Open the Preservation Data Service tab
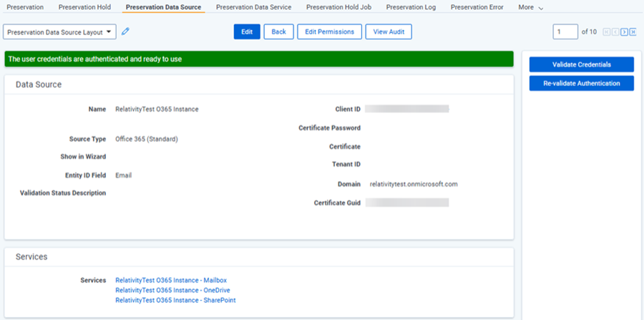 254,7
